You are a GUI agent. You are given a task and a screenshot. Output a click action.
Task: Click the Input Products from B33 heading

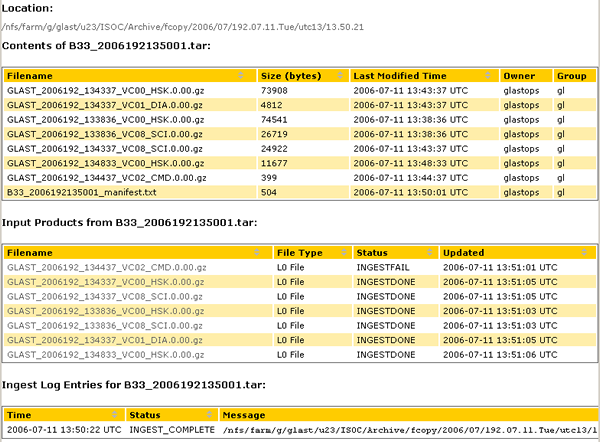point(130,223)
